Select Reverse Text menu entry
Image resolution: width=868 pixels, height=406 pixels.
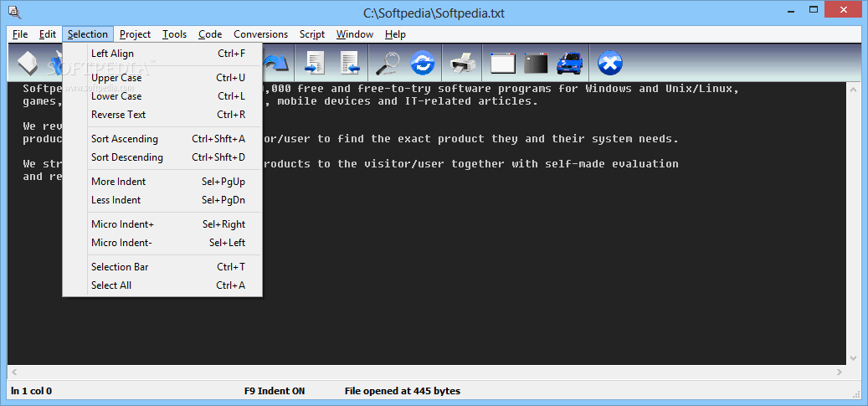[162, 115]
